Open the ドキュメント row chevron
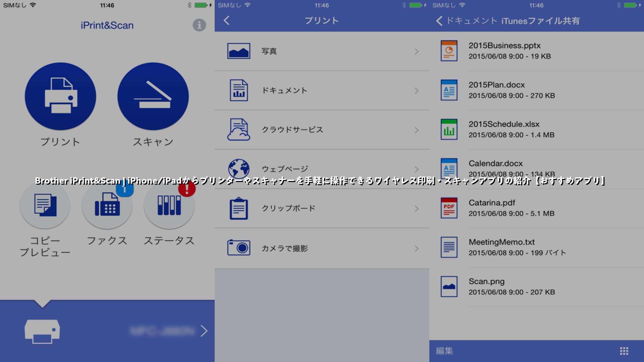The image size is (644, 362). point(417,91)
